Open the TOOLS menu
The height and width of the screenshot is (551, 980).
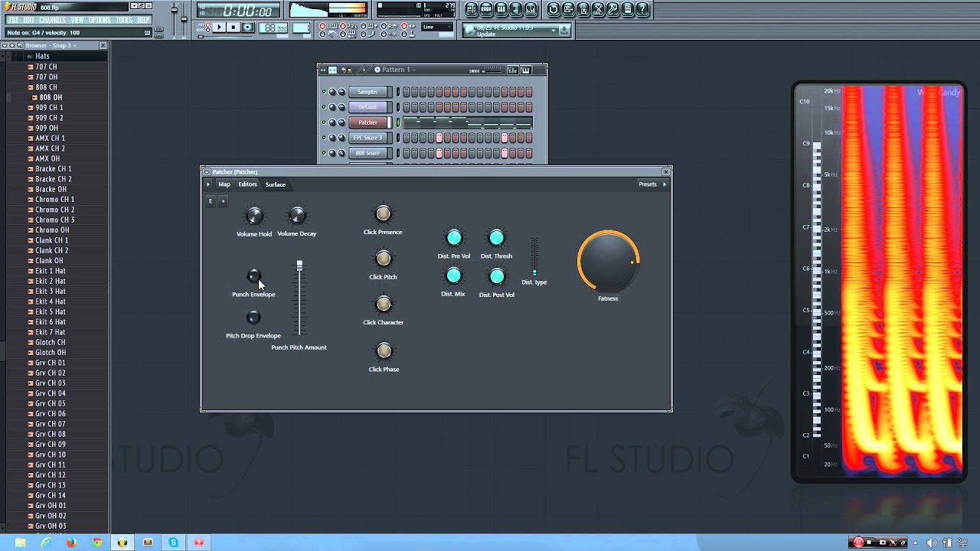pyautogui.click(x=124, y=20)
